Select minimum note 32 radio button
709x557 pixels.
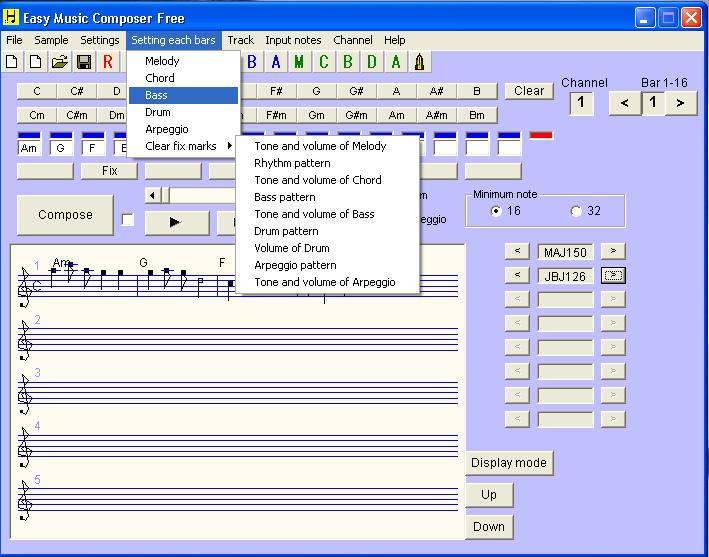pyautogui.click(x=576, y=211)
